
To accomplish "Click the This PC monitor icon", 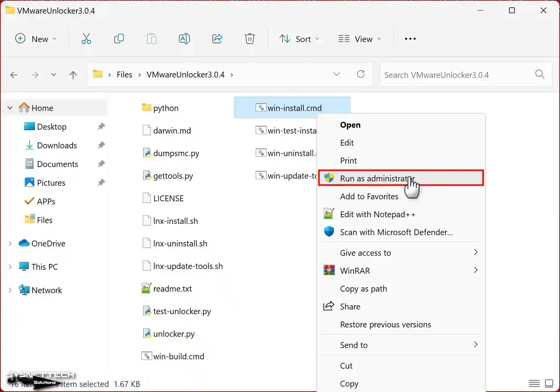I will click(x=24, y=266).
